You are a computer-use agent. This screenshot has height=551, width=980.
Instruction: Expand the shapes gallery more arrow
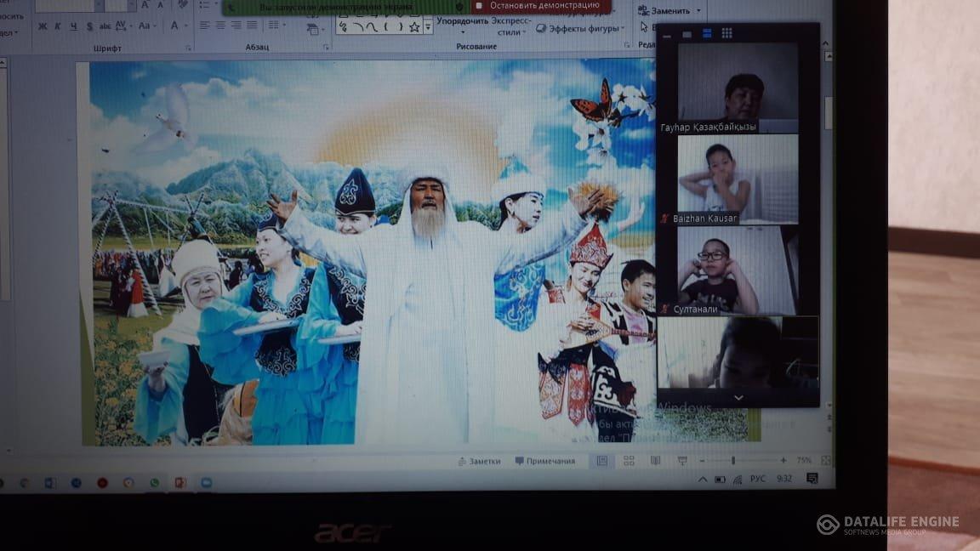428,27
